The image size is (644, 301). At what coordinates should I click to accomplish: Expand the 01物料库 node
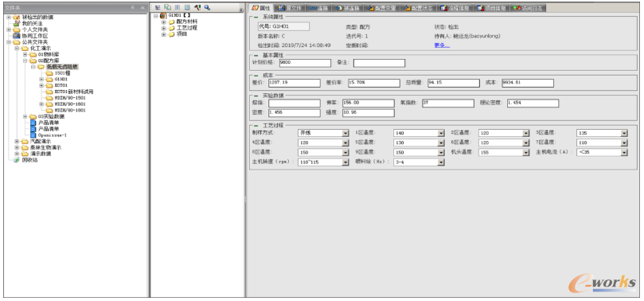(25, 54)
